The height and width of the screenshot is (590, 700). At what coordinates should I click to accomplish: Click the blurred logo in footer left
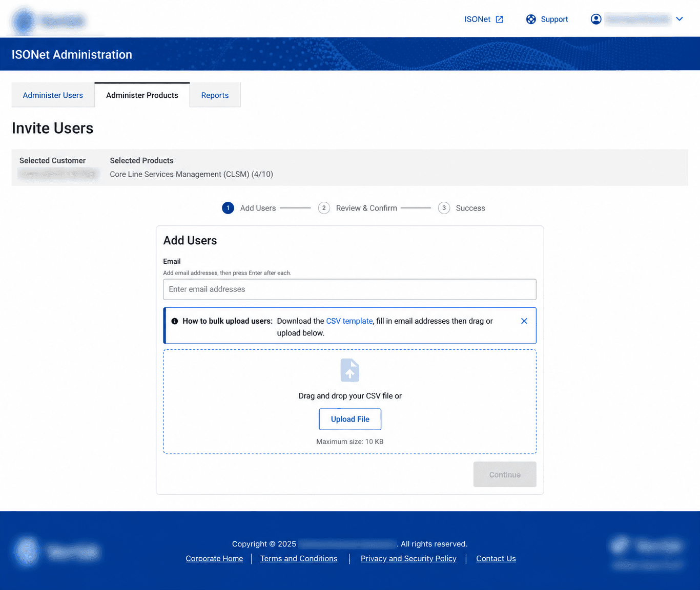click(x=57, y=552)
